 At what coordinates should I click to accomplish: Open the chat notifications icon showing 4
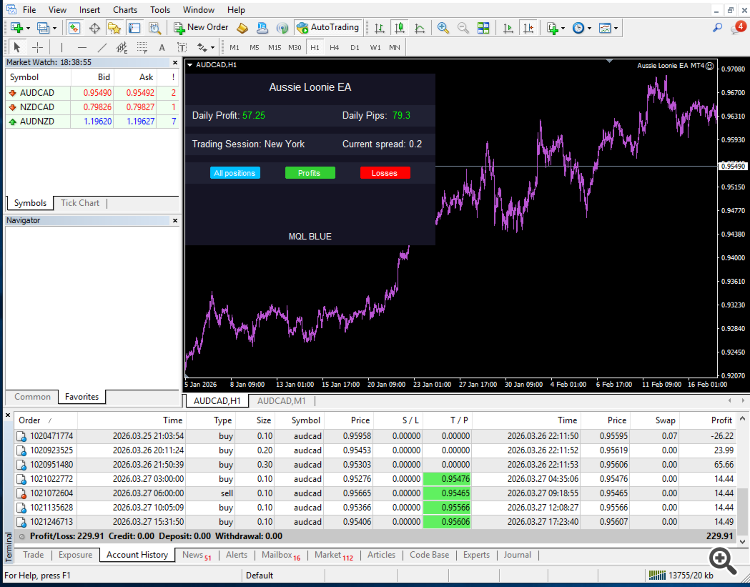click(x=738, y=28)
